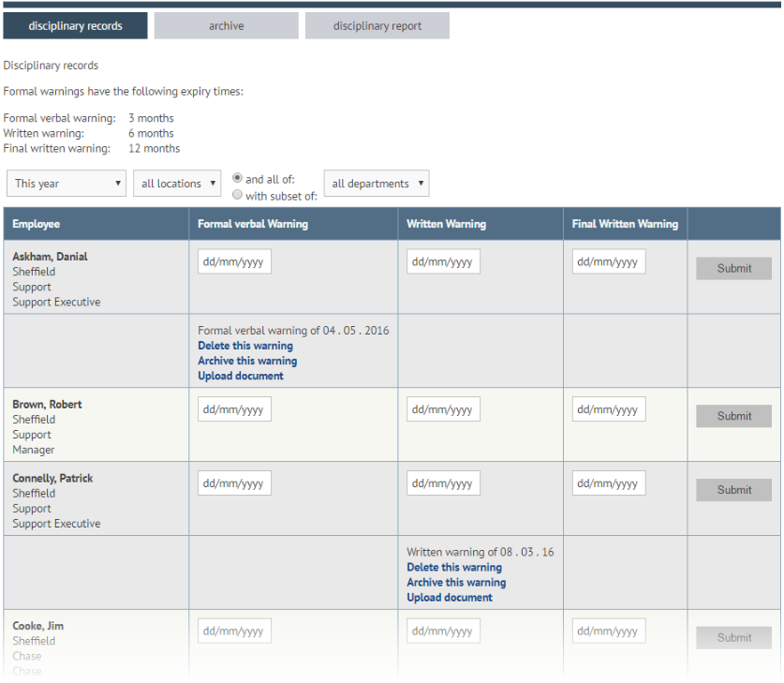Click the '6 months' expiry value
The height and width of the screenshot is (683, 784).
pyautogui.click(x=151, y=133)
